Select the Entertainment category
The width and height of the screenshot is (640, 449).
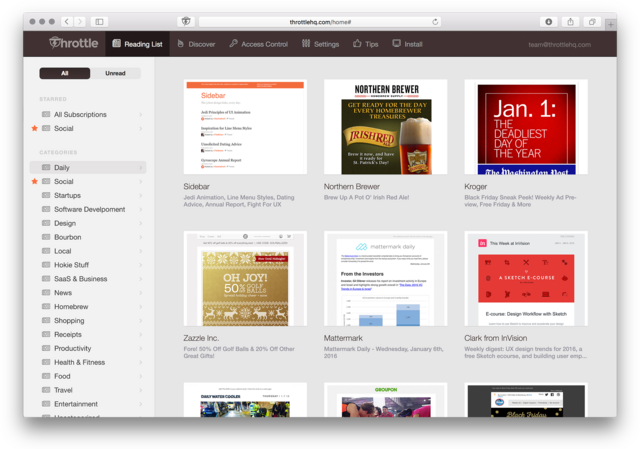pos(88,404)
